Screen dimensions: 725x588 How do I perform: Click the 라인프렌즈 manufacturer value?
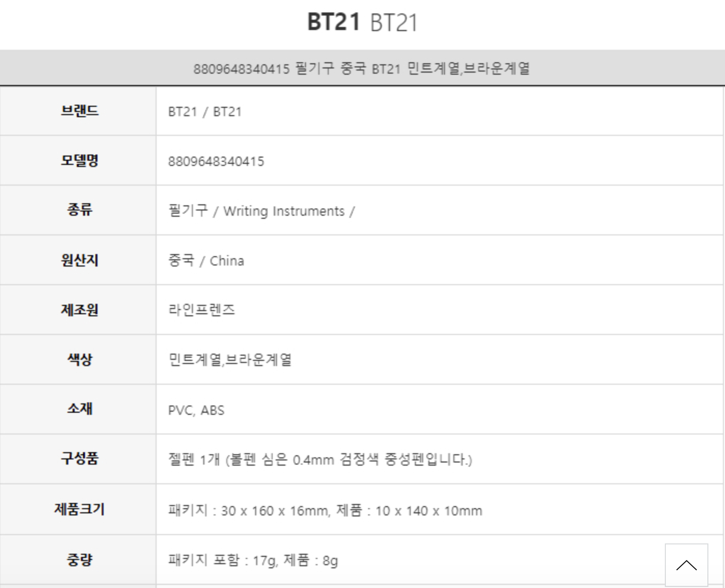pyautogui.click(x=202, y=310)
